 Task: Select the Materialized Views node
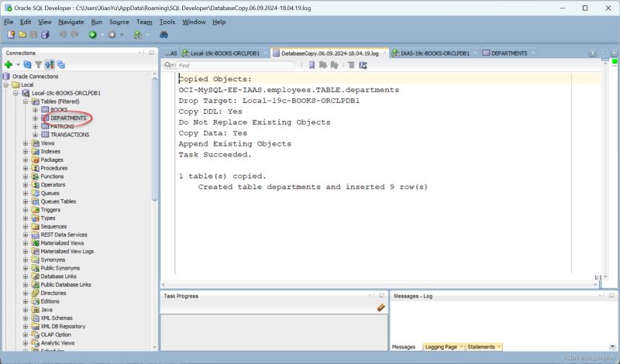pos(62,243)
